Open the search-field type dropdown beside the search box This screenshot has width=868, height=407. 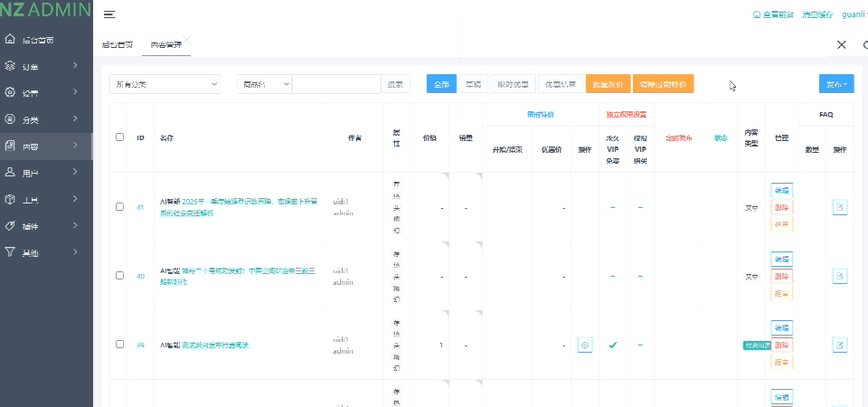[264, 84]
